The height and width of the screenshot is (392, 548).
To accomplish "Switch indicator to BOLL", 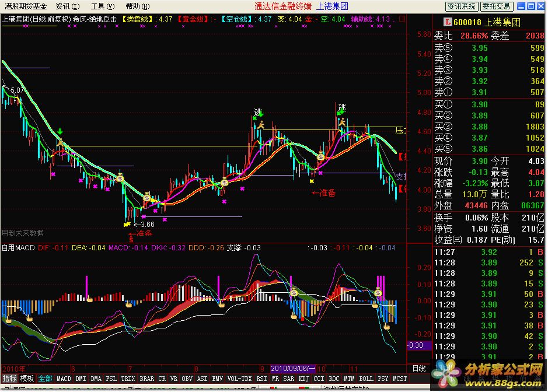I will click(x=367, y=379).
